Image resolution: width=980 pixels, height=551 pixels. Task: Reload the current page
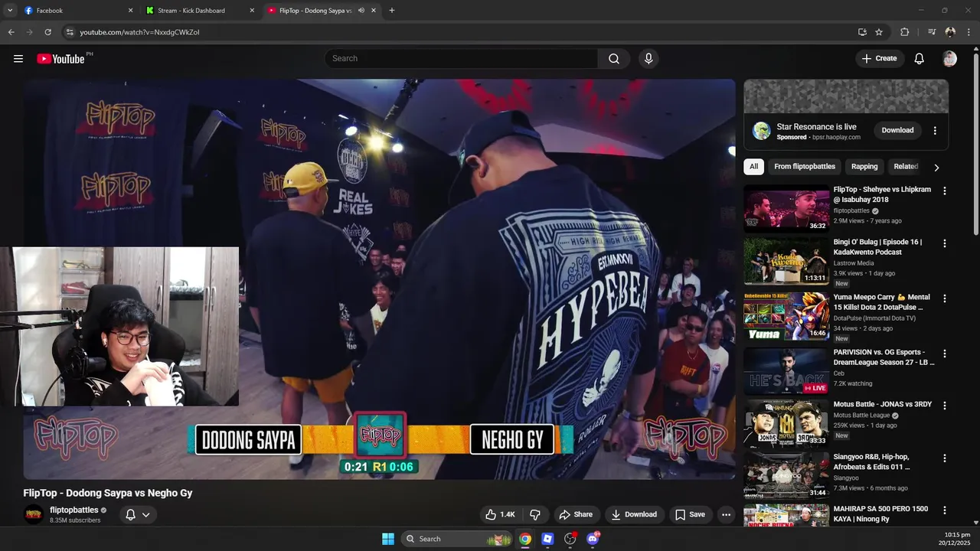coord(47,32)
